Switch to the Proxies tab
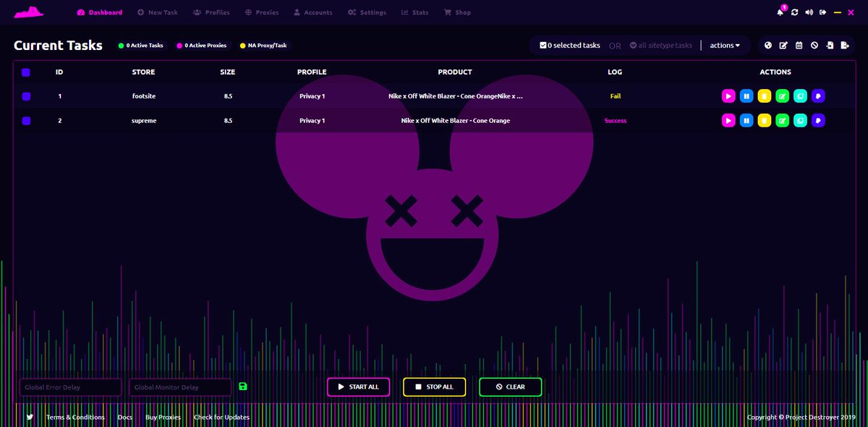This screenshot has width=868, height=427. pyautogui.click(x=262, y=12)
